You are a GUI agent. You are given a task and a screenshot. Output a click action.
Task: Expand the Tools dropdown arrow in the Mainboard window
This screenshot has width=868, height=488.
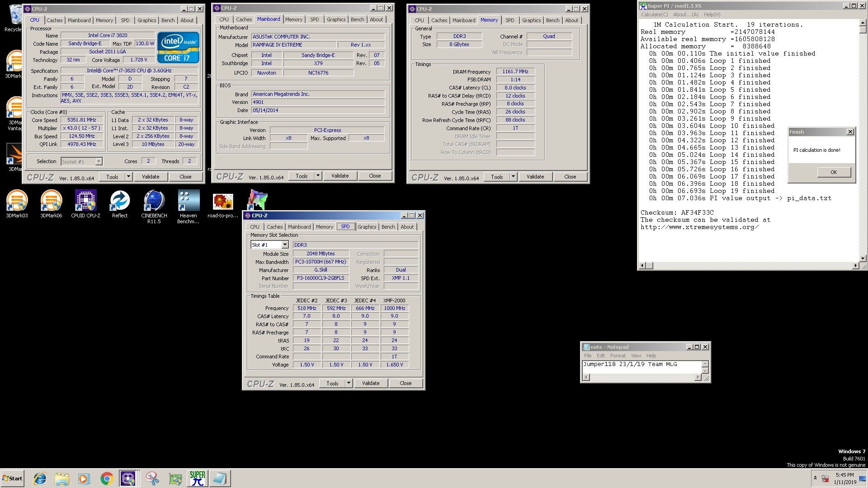(x=318, y=176)
